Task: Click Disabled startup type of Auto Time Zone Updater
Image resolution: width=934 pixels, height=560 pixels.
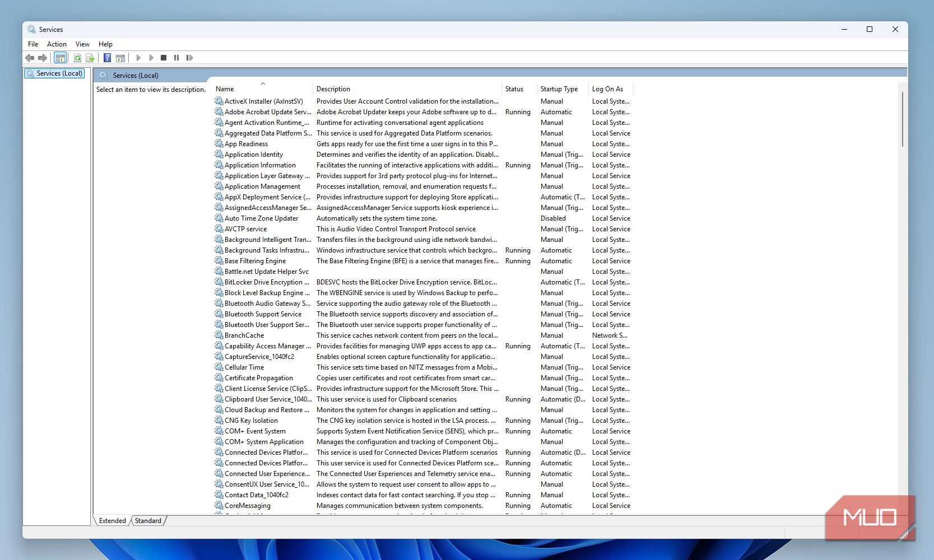Action: pyautogui.click(x=553, y=218)
